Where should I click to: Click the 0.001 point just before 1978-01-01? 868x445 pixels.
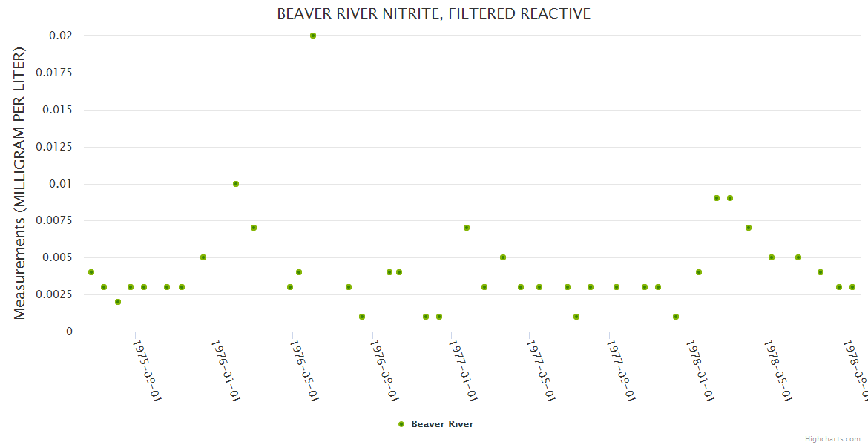click(x=676, y=317)
